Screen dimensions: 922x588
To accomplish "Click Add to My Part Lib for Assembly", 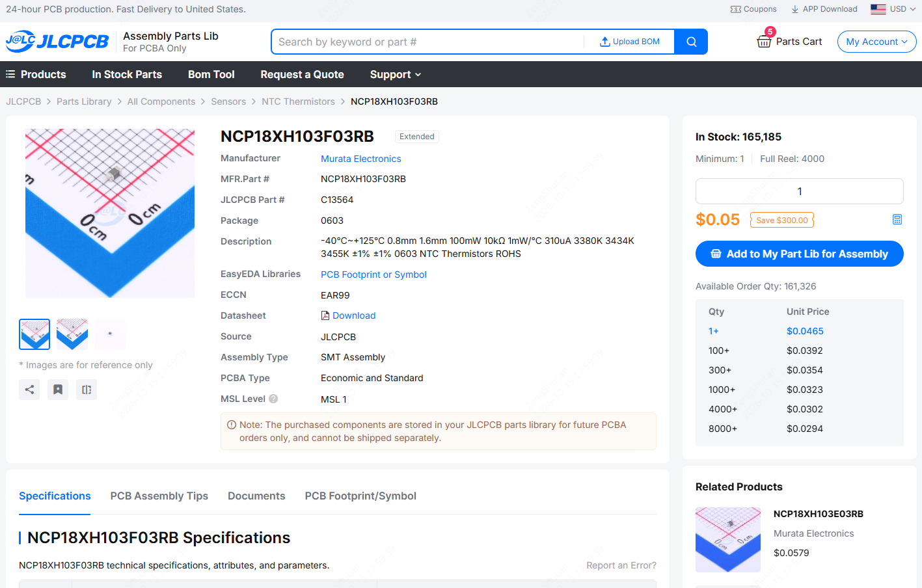I will point(800,254).
